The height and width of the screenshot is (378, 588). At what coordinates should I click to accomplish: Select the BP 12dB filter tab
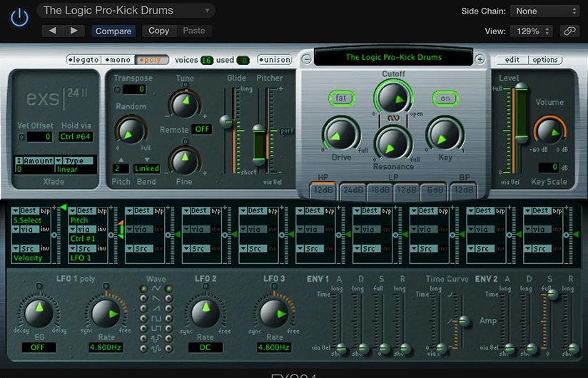point(464,190)
